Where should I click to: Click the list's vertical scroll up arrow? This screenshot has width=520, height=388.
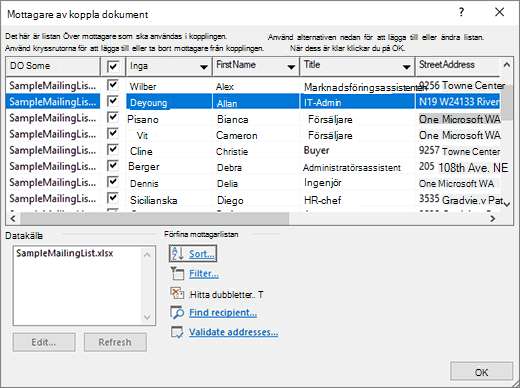pos(507,65)
